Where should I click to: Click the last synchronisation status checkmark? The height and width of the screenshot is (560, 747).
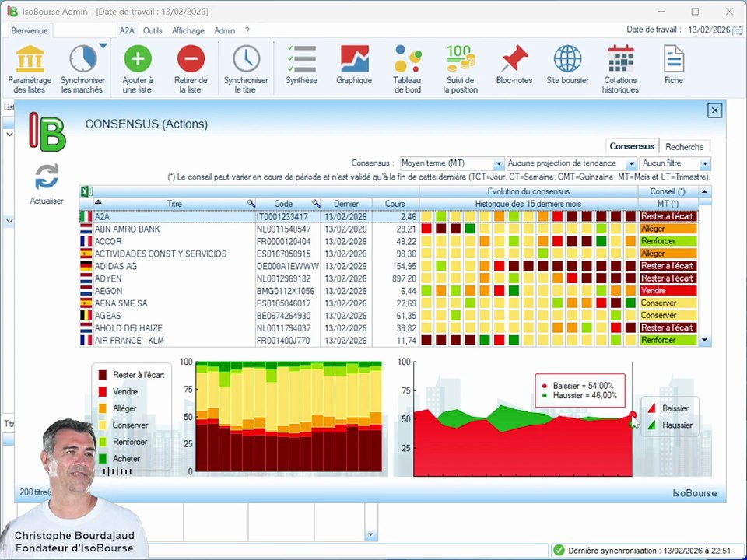(559, 551)
